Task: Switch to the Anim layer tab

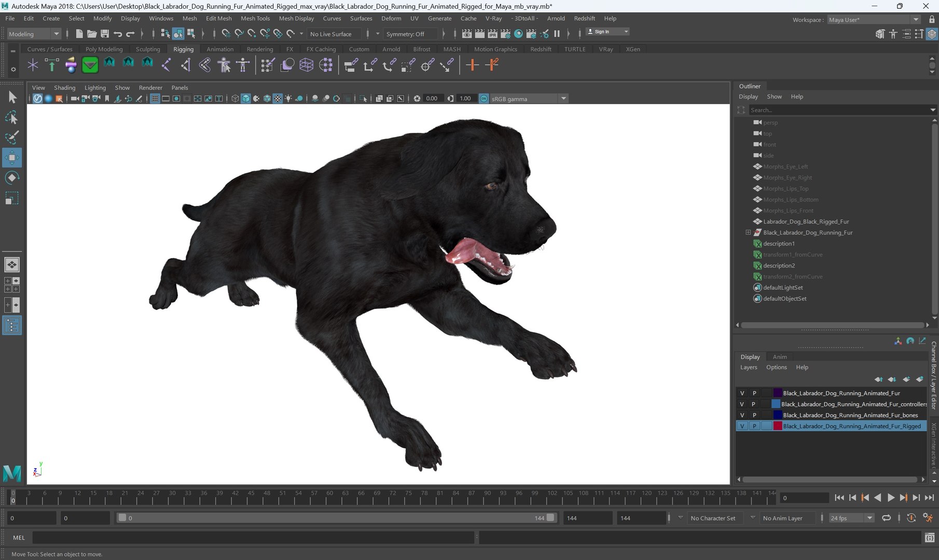Action: tap(780, 357)
